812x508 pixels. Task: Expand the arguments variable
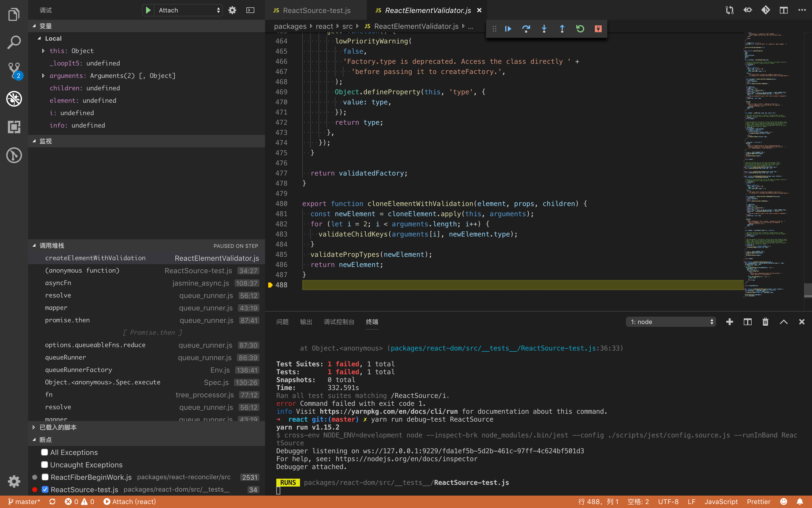[43, 76]
